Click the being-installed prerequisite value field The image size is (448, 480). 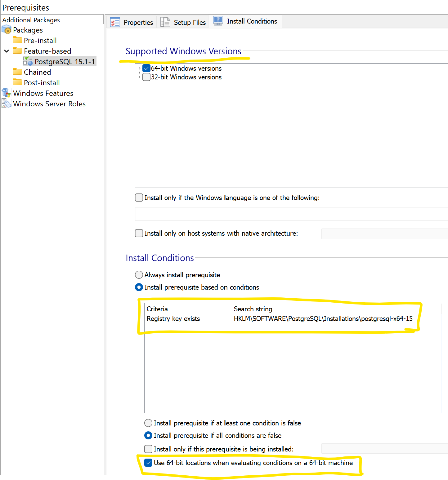(x=385, y=448)
